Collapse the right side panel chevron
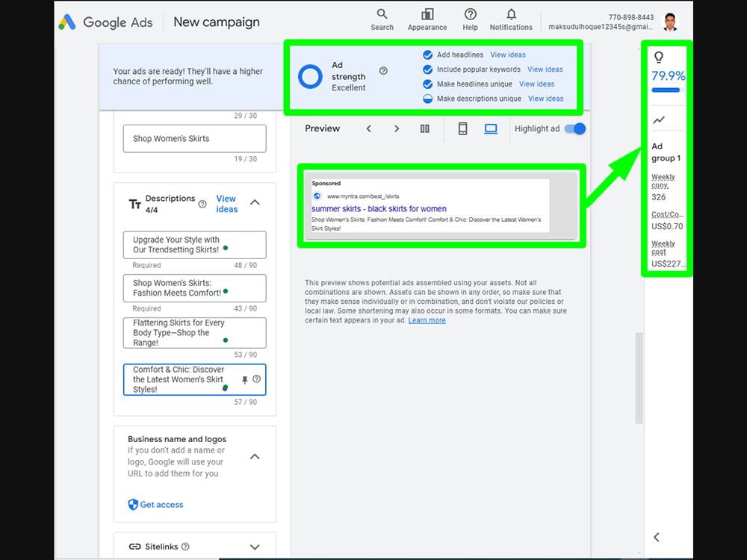This screenshot has height=560, width=747. 657,537
